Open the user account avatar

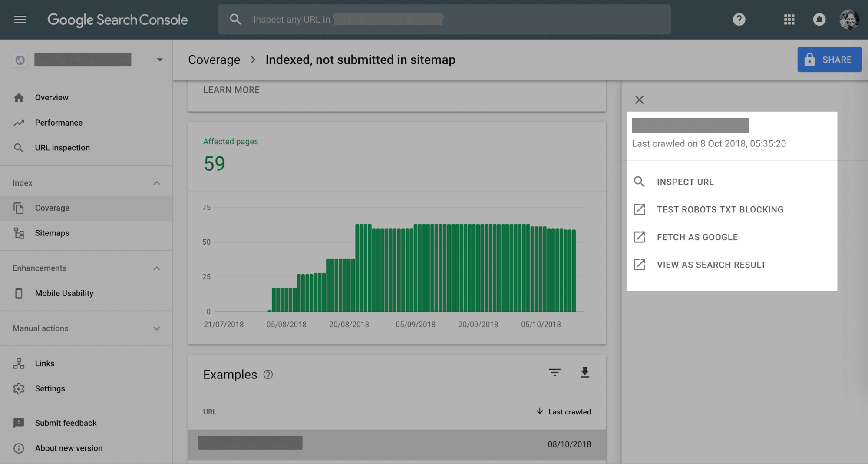(849, 20)
